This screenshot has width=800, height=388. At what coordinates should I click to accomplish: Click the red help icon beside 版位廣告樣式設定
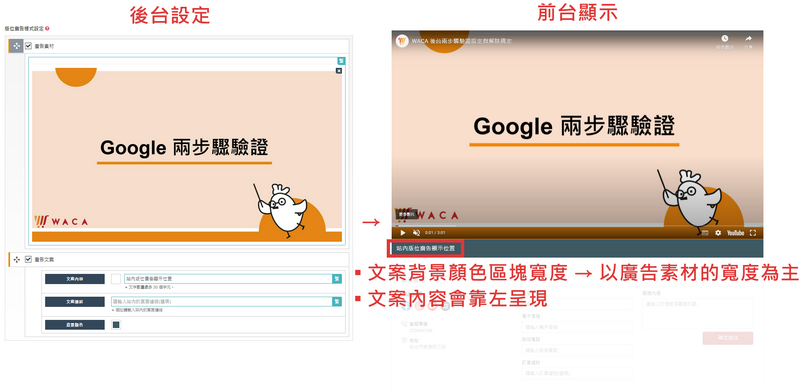(x=47, y=30)
